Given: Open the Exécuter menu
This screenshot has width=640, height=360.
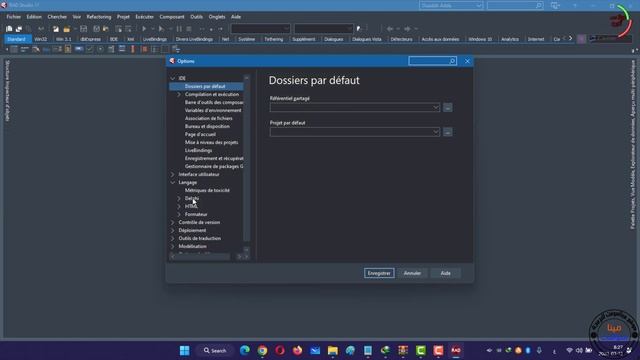Looking at the screenshot, I should [x=144, y=17].
